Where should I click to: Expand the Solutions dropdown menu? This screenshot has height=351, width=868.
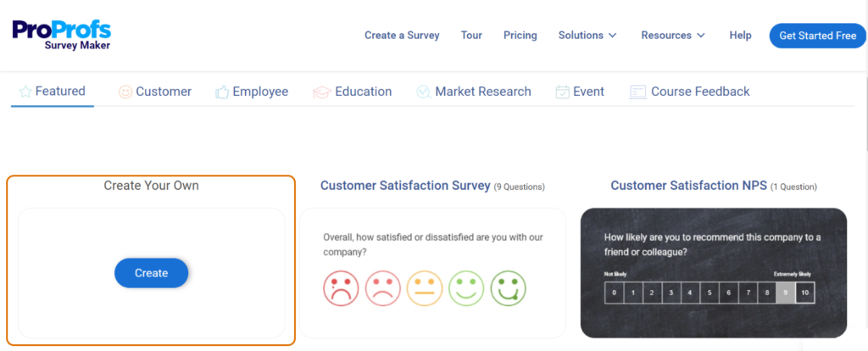587,36
